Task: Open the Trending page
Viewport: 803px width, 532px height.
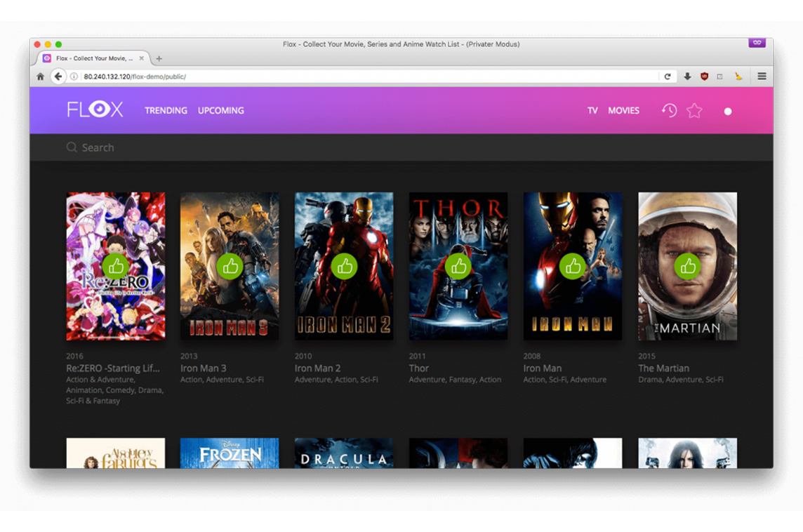Action: click(x=166, y=111)
